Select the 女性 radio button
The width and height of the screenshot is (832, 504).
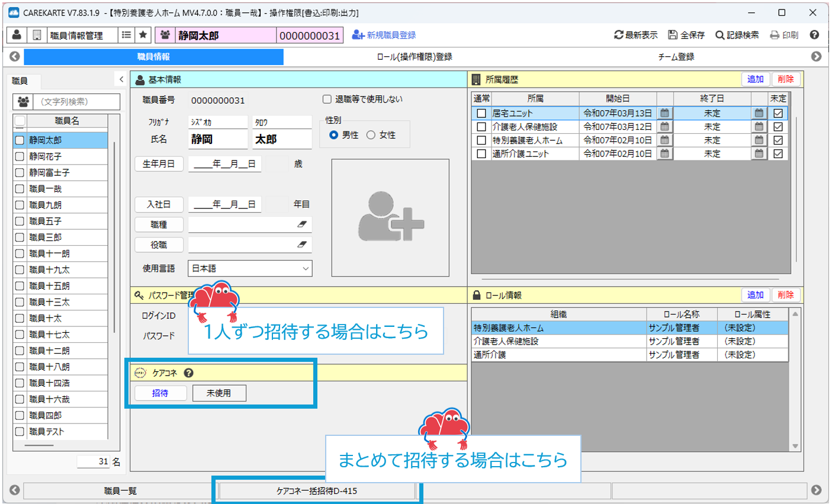click(x=371, y=135)
